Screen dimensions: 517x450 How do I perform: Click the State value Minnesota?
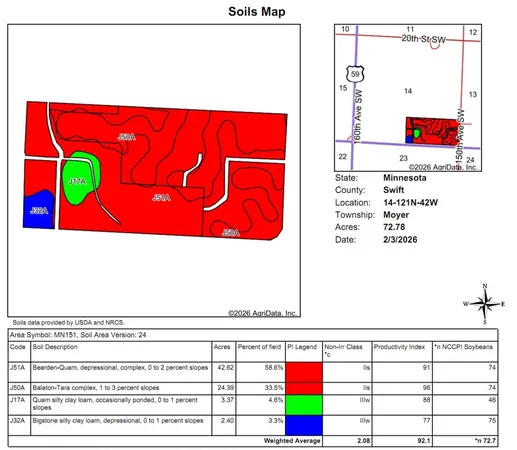click(x=405, y=178)
